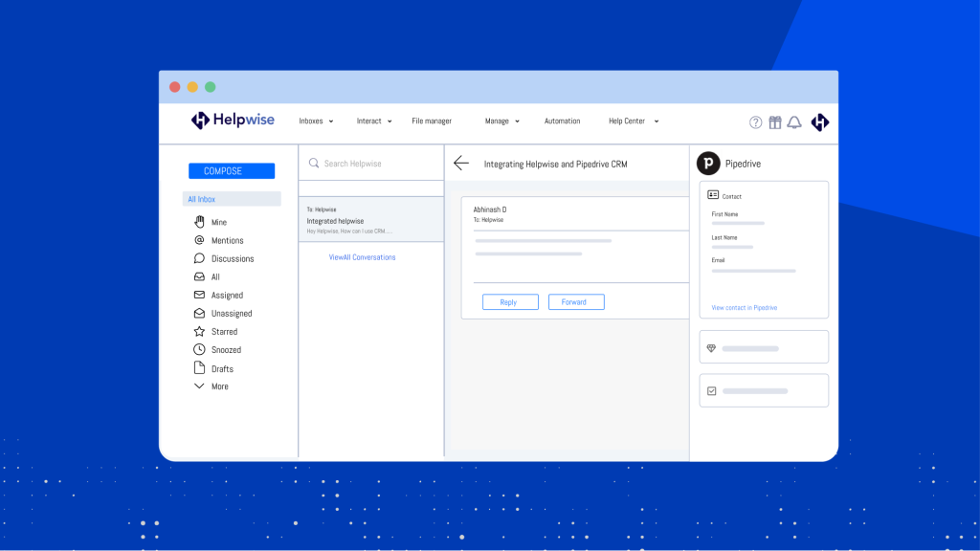Open the notification bell
This screenshot has height=551, width=980.
click(x=793, y=122)
